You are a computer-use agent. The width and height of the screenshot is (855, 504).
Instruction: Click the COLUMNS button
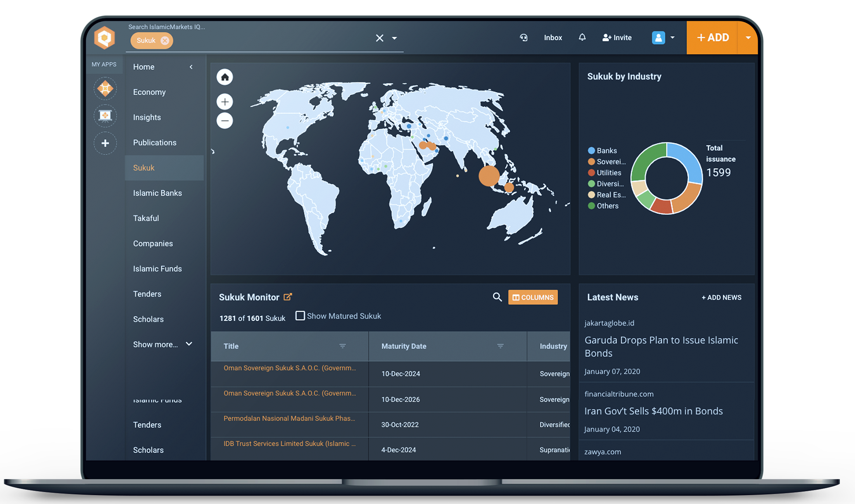click(x=533, y=297)
